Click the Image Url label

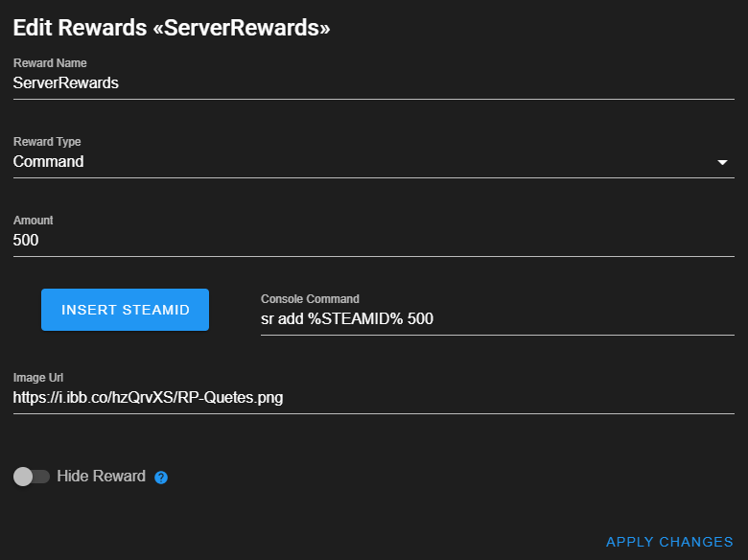38,378
